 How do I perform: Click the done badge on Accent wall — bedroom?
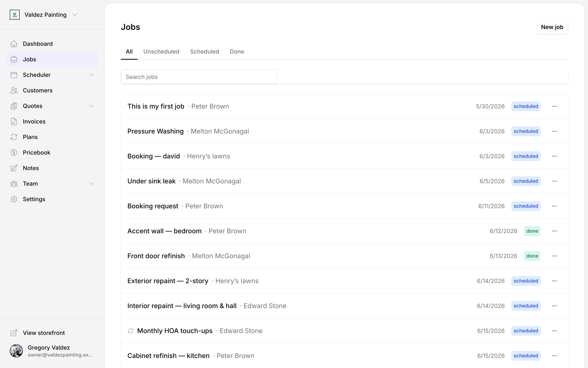(x=532, y=231)
